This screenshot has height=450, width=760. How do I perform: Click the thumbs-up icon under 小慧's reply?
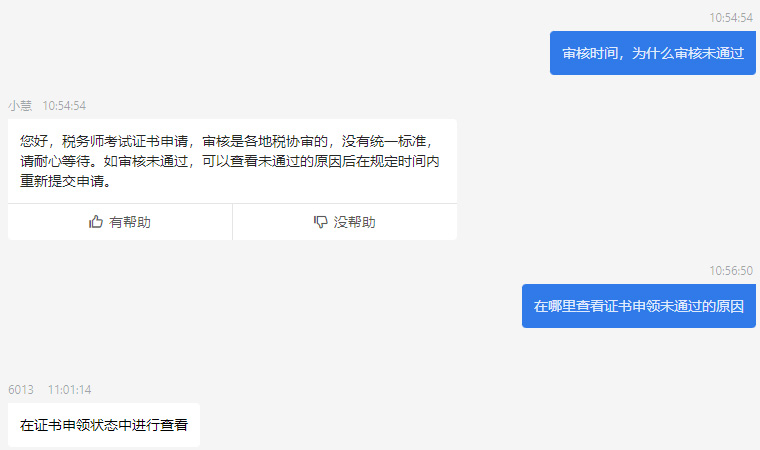[96, 222]
